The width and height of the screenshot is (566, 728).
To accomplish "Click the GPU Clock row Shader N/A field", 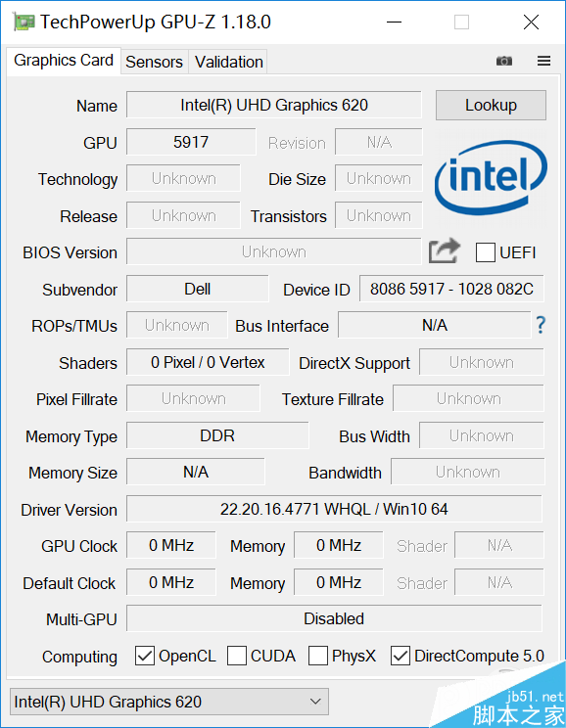I will pyautogui.click(x=499, y=545).
